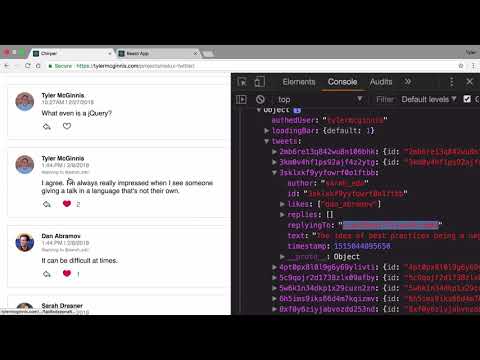This screenshot has height=360, width=480.
Task: Focus the console Filter field
Action: coord(385,99)
